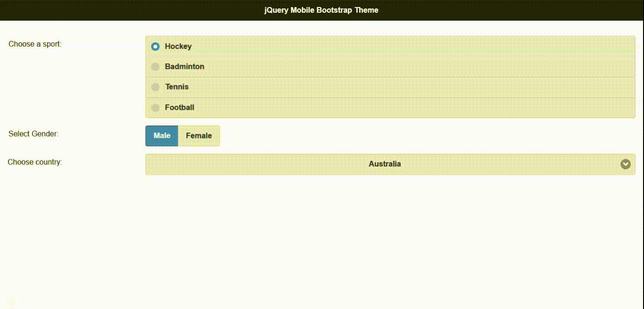The image size is (644, 309).
Task: Click the Australia text in the country selector
Action: coord(385,164)
